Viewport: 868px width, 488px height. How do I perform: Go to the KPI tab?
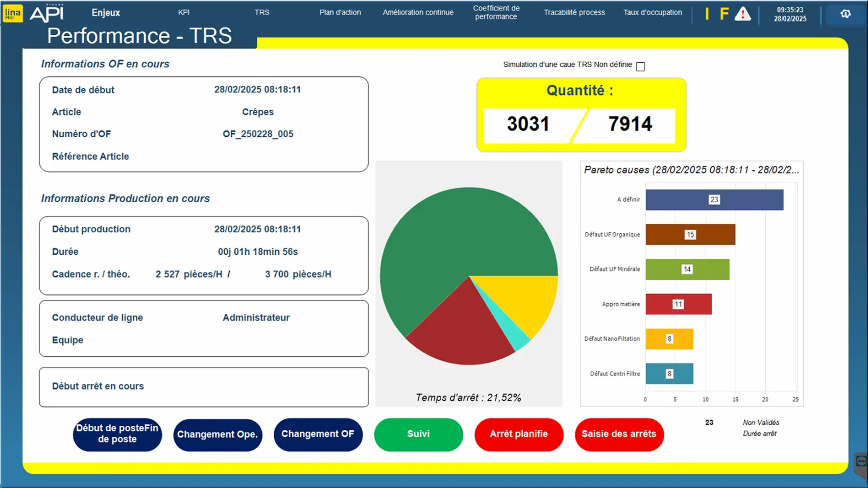[184, 12]
